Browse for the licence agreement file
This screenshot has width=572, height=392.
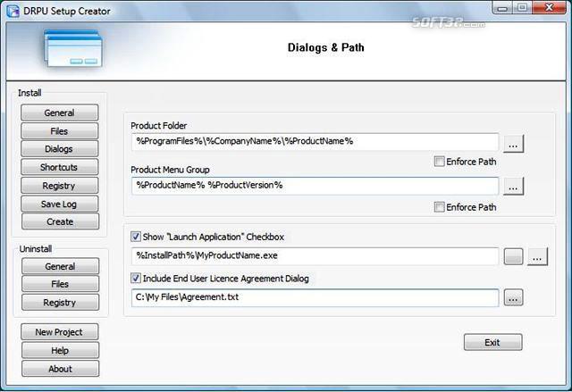(513, 297)
